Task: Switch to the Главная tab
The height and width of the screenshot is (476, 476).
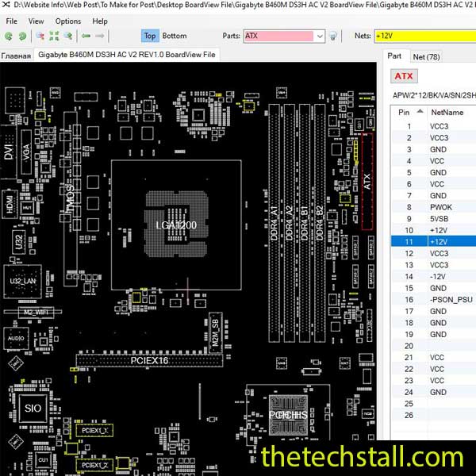Action: tap(16, 56)
